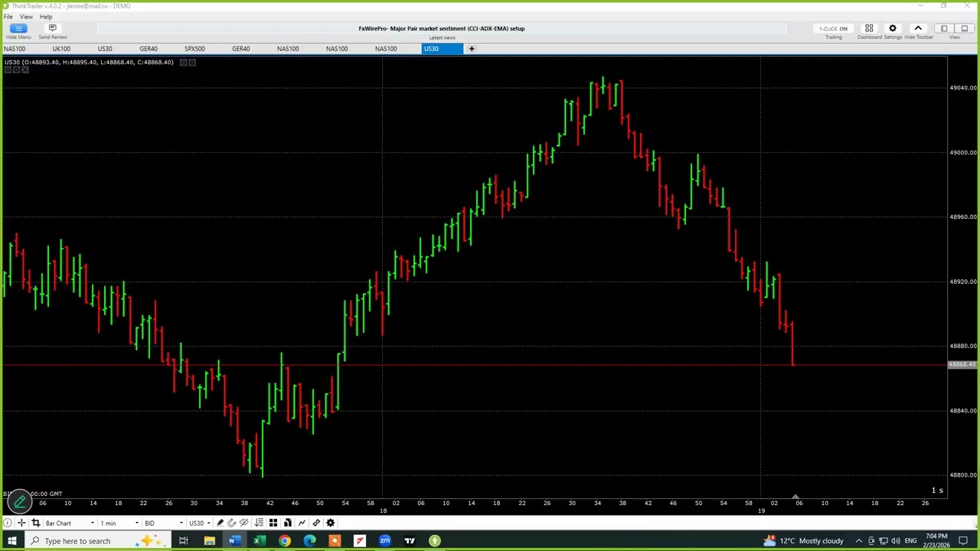Switch to the UK100 chart tab
Screen dimensions: 980x551
click(x=61, y=49)
